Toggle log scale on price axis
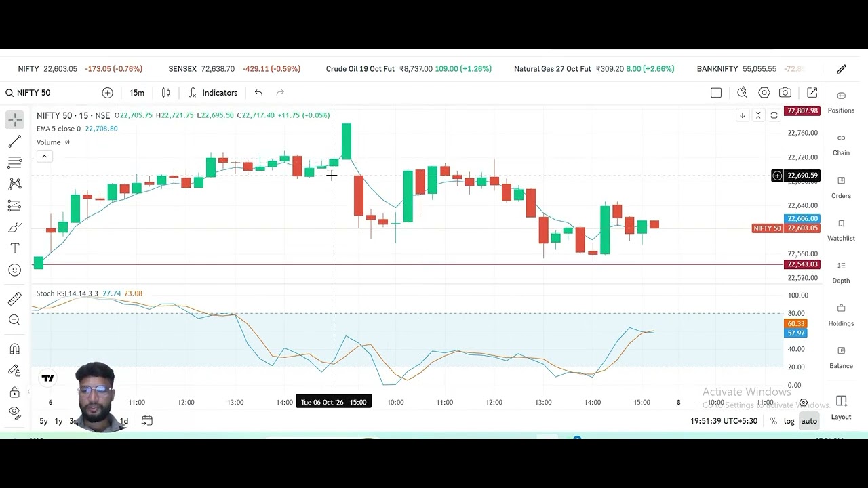The width and height of the screenshot is (868, 488). point(789,421)
